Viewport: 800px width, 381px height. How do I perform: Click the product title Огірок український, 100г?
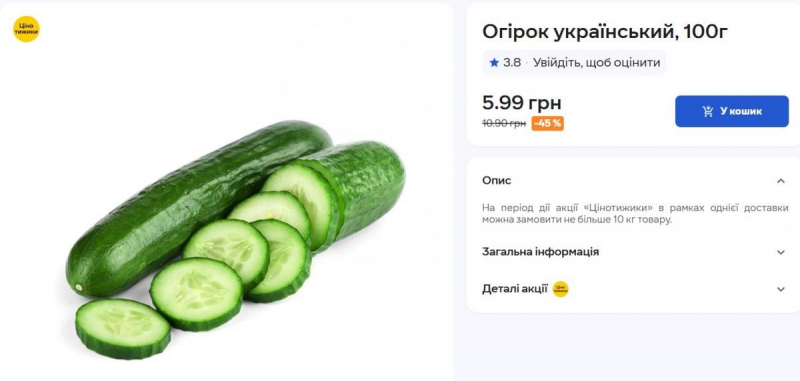pyautogui.click(x=605, y=32)
